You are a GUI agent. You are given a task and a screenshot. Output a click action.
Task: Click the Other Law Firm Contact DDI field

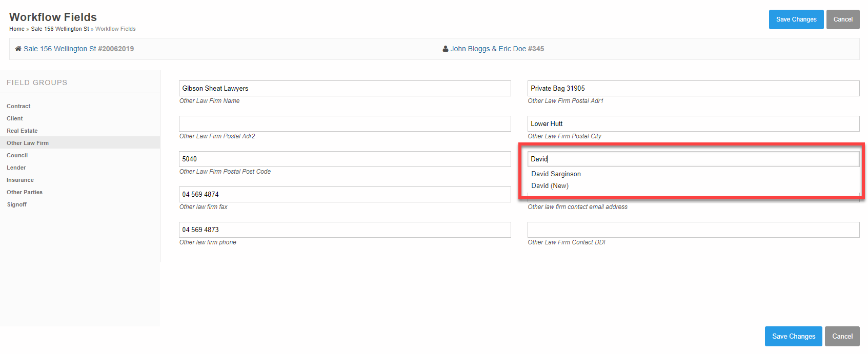[693, 230]
